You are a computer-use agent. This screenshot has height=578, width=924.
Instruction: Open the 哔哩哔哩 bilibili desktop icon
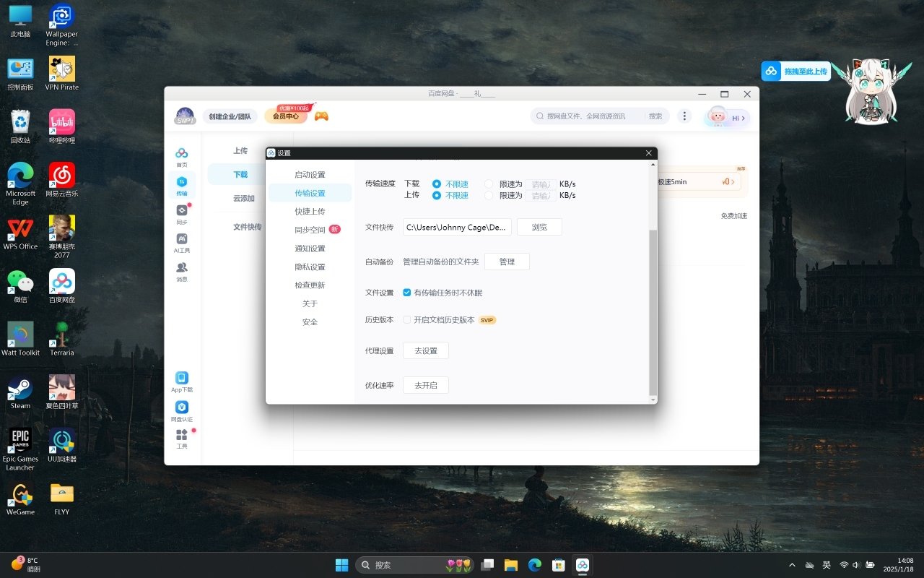62,127
